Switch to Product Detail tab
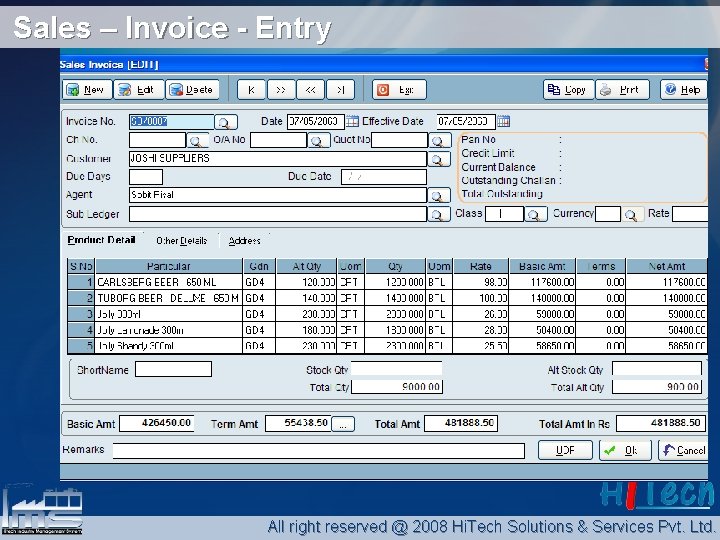Viewport: 720px width, 540px height. point(101,240)
